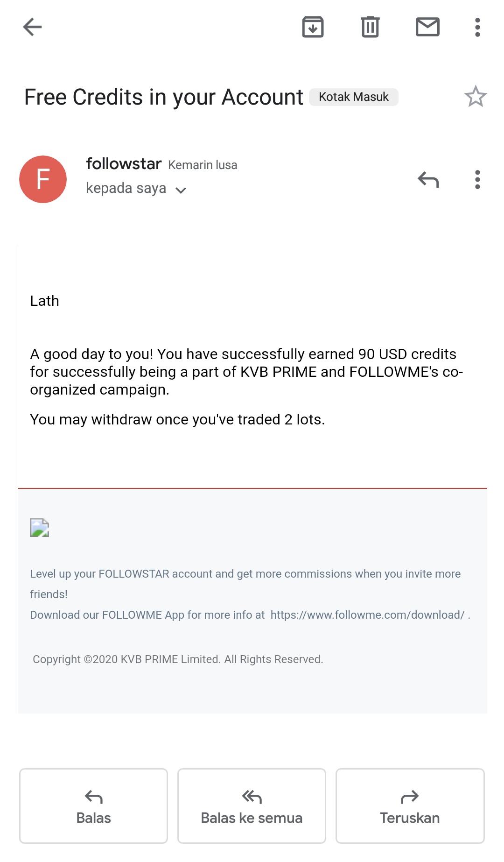The image size is (504, 862).
Task: Open the message options three-dot menu
Action: (x=477, y=179)
